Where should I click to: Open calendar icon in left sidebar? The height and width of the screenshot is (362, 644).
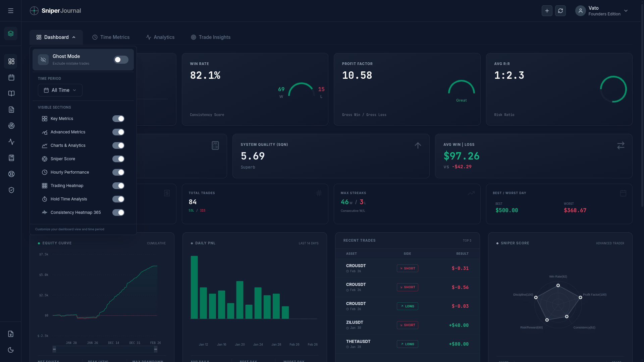point(11,77)
